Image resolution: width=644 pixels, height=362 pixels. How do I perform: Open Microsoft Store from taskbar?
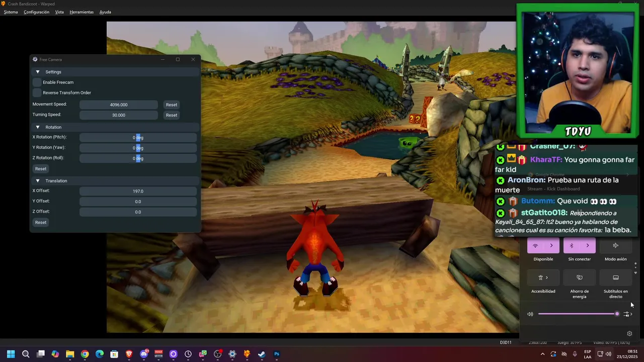tap(114, 354)
